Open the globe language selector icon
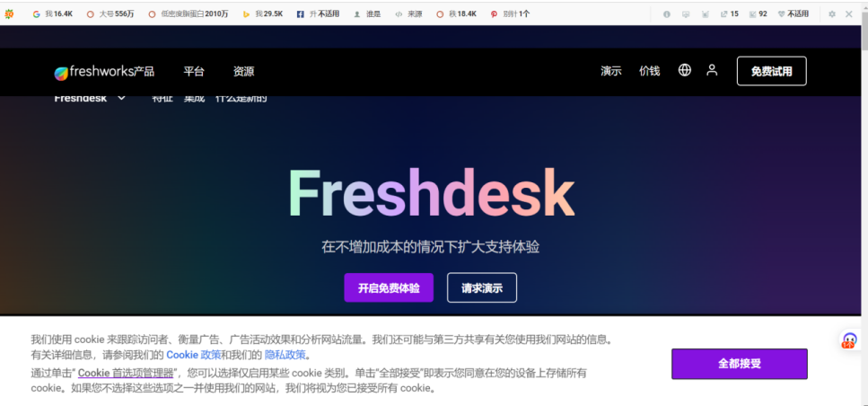The height and width of the screenshot is (406, 868). click(685, 70)
